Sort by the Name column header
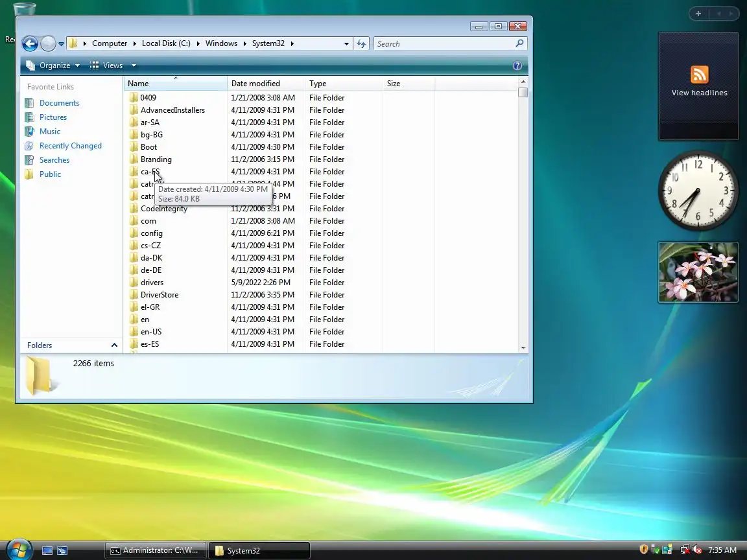The width and height of the screenshot is (747, 560). click(x=175, y=84)
